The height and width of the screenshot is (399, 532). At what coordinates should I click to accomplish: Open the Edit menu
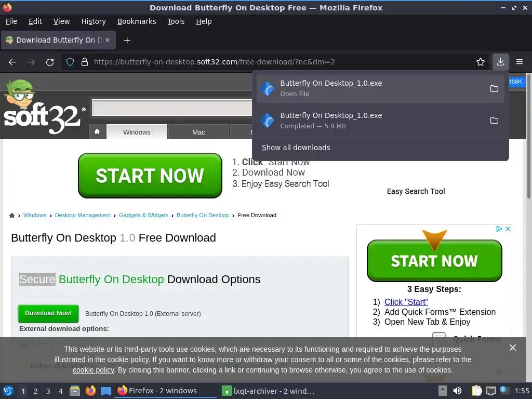click(35, 21)
